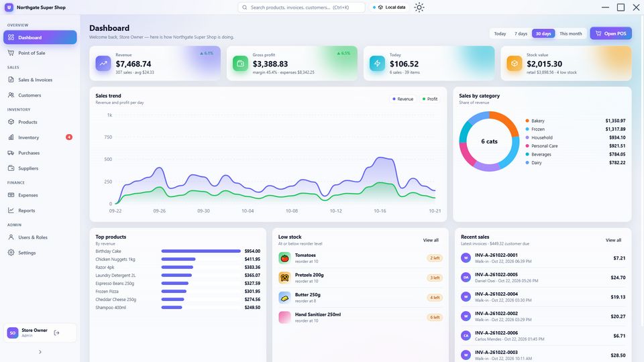The height and width of the screenshot is (362, 644).
Task: Click View all in Recent sales
Action: (x=613, y=240)
